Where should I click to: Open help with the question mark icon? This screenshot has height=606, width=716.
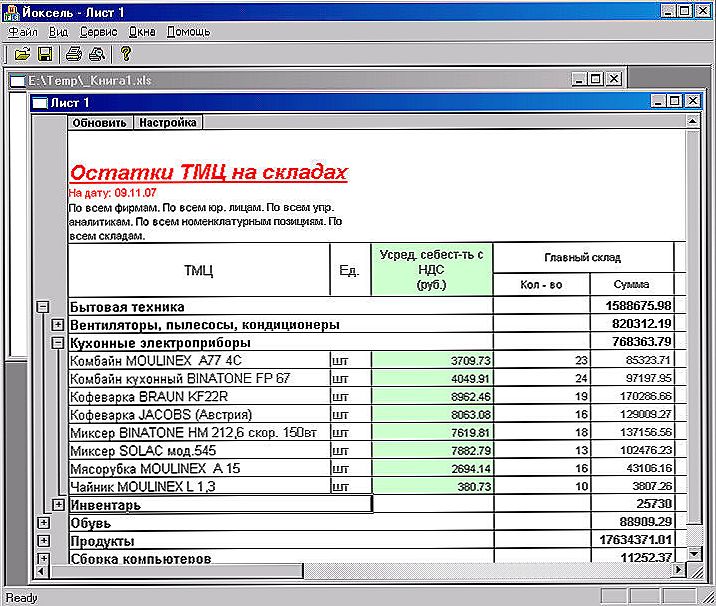(x=126, y=54)
